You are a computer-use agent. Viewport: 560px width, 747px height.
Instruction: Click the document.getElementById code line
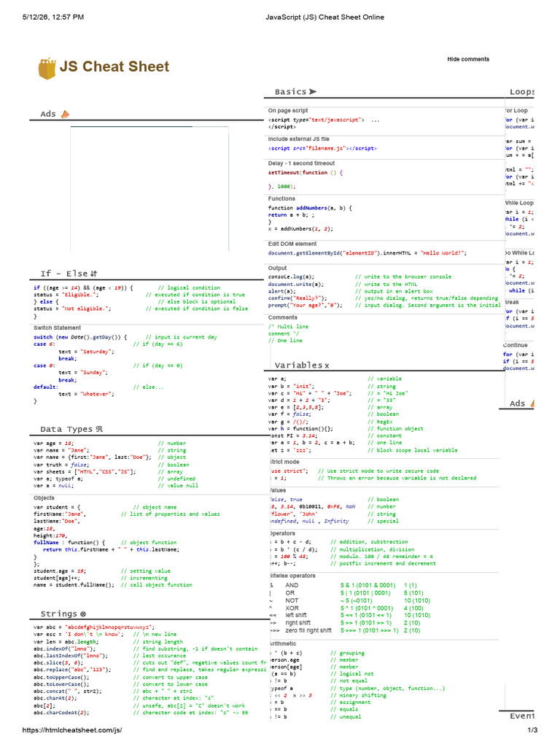pos(367,253)
